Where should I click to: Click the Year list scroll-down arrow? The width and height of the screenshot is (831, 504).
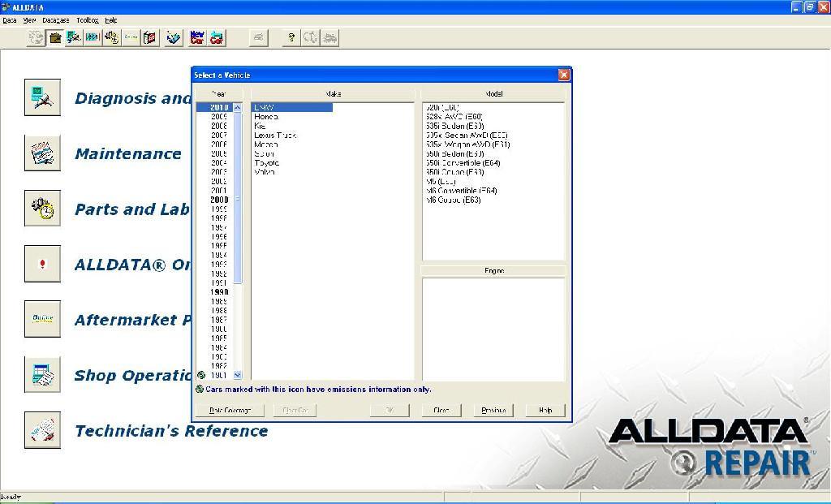click(238, 375)
